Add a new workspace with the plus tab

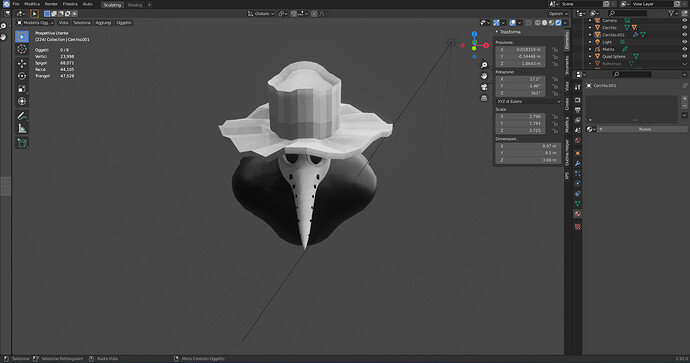149,5
